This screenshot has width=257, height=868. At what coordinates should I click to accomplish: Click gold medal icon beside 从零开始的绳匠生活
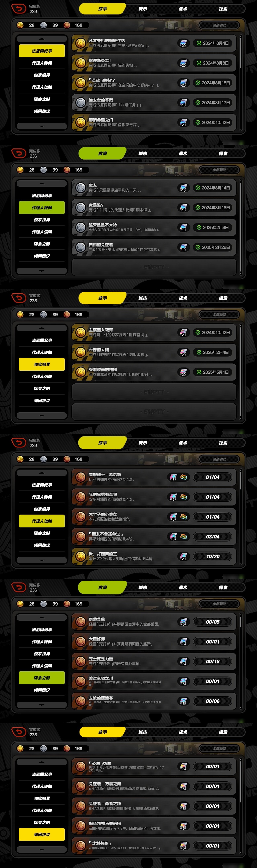[x=81, y=43]
